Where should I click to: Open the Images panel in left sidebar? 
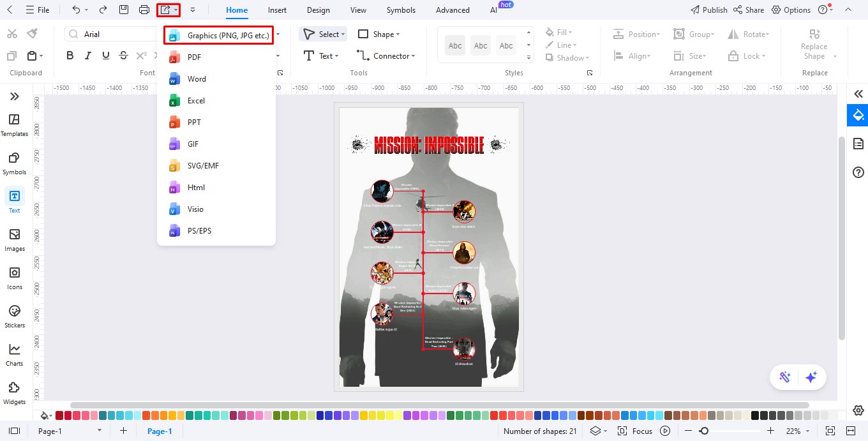coord(14,240)
